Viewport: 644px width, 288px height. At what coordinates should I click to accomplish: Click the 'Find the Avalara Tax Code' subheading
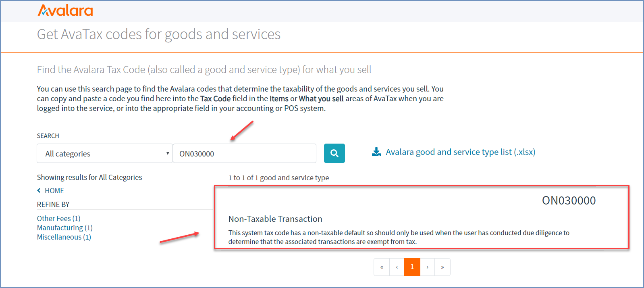click(x=204, y=70)
